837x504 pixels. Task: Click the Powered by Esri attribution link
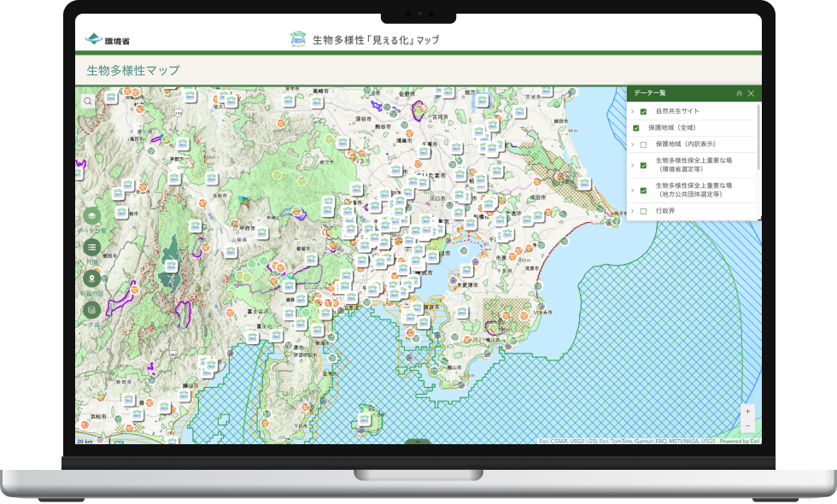pos(739,442)
